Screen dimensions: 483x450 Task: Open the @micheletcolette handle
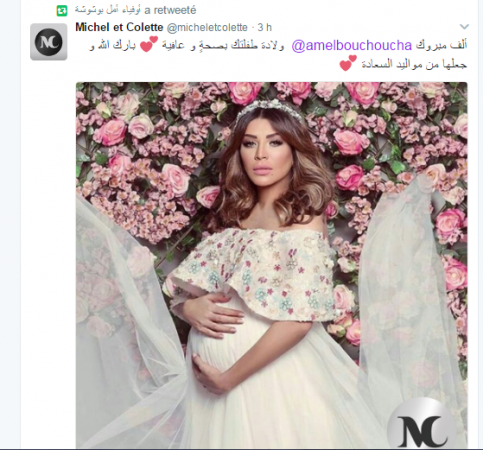pos(207,27)
